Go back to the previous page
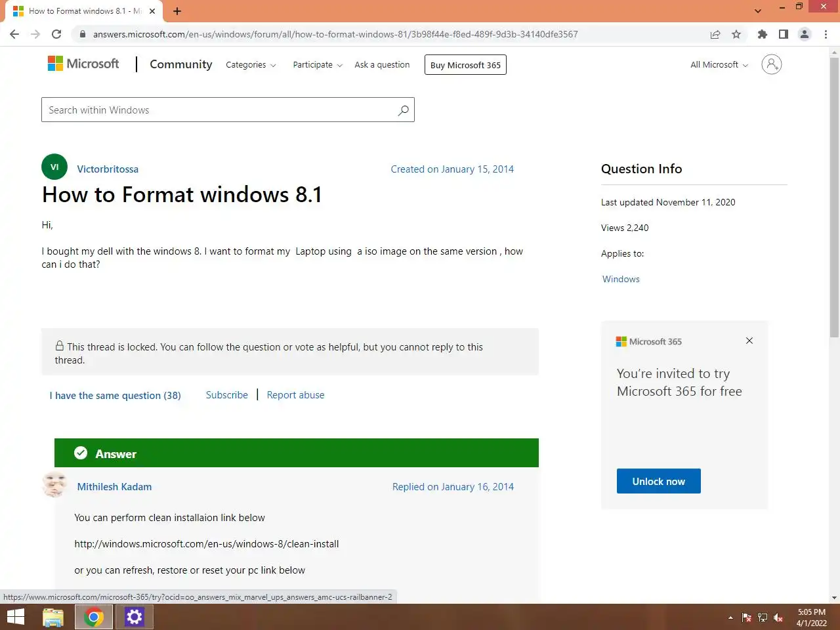The image size is (840, 630). point(14,34)
